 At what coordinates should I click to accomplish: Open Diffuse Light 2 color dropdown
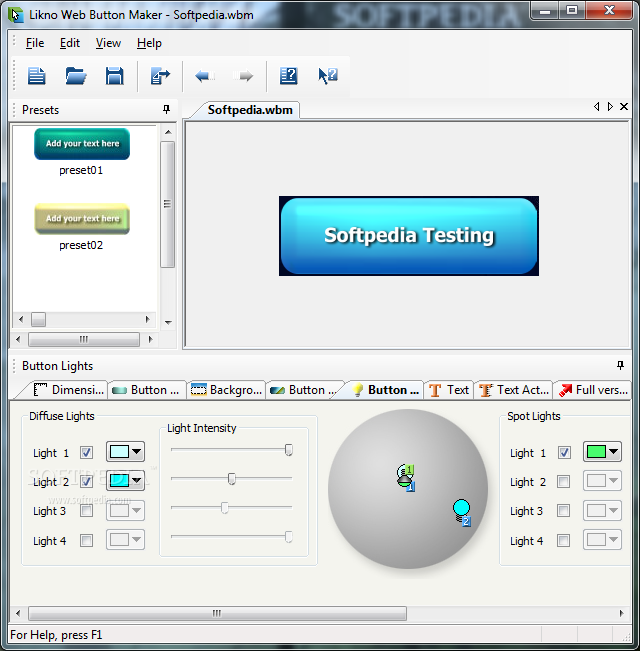click(125, 481)
